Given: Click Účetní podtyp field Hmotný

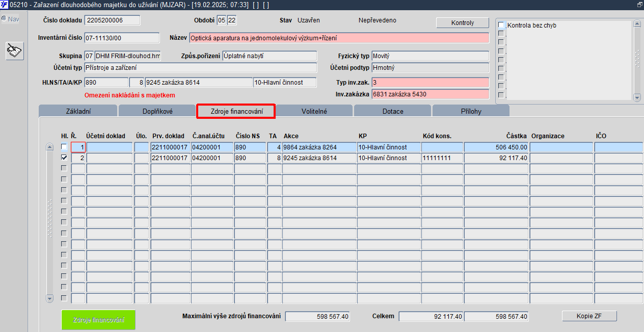Looking at the screenshot, I should point(430,67).
